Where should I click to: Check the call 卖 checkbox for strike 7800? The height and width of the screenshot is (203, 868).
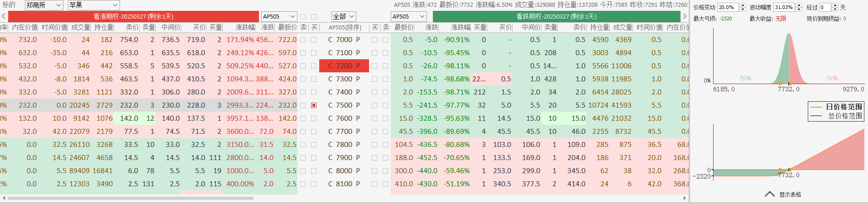[x=303, y=145]
